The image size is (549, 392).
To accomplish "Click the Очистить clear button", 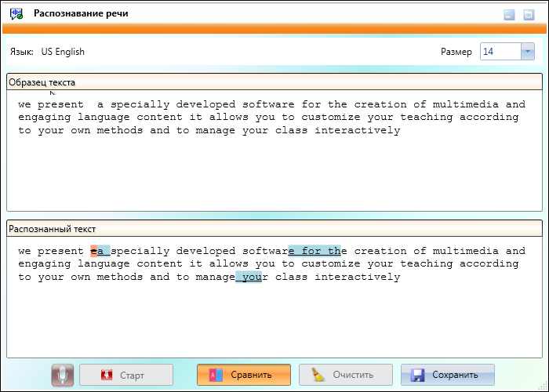I will 346,375.
